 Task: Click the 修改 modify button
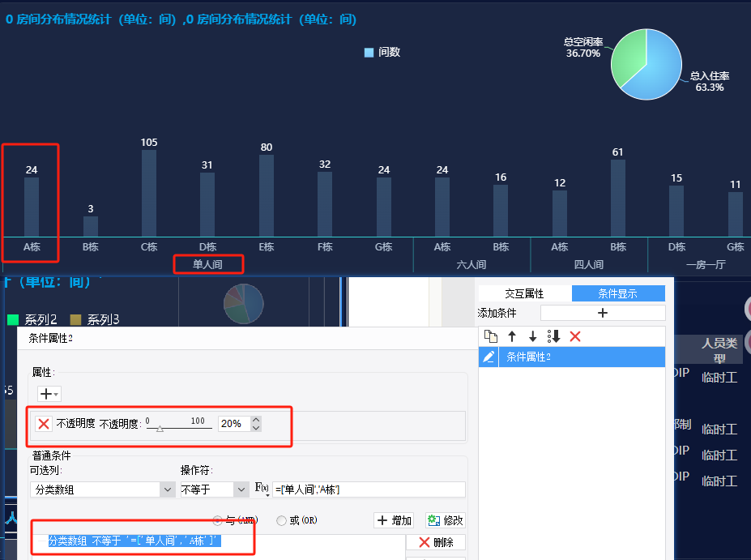pyautogui.click(x=446, y=520)
